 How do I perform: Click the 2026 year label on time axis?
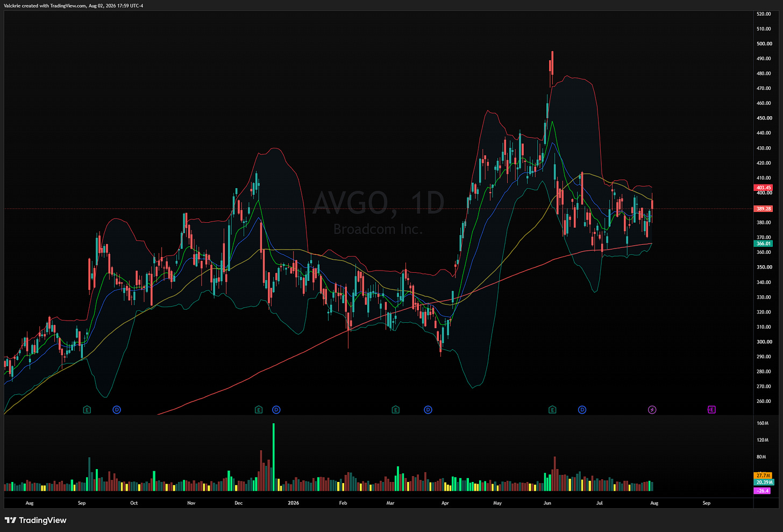click(293, 503)
